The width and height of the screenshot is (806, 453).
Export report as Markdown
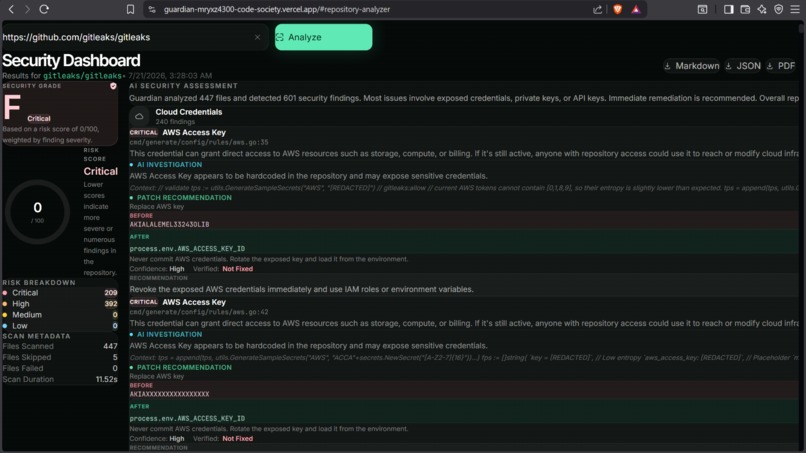(691, 66)
